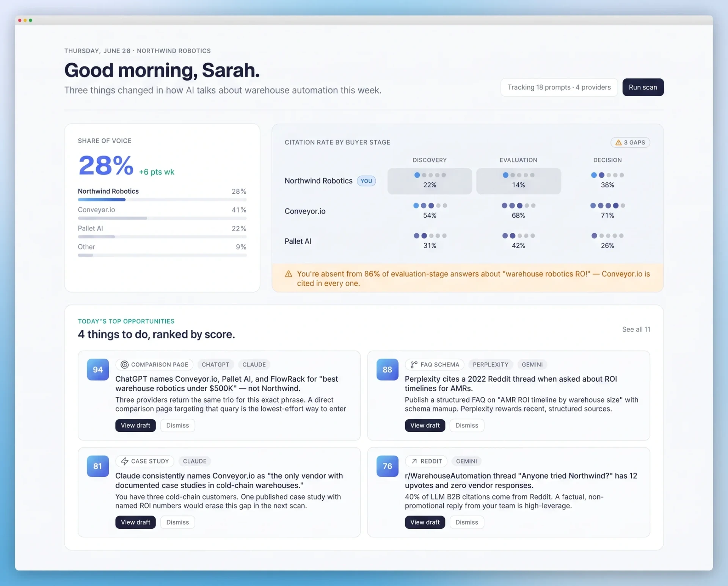Open the See all 11 link
This screenshot has width=728, height=586.
point(636,329)
